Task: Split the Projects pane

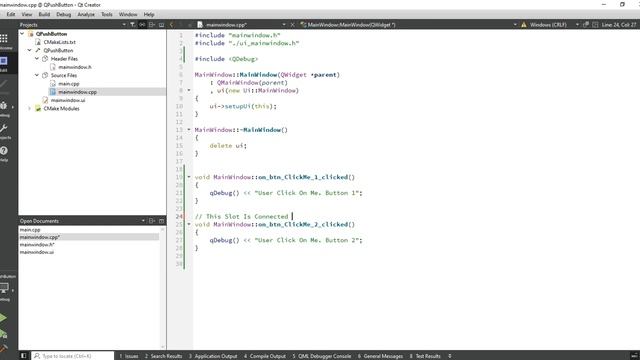Action: point(152,25)
